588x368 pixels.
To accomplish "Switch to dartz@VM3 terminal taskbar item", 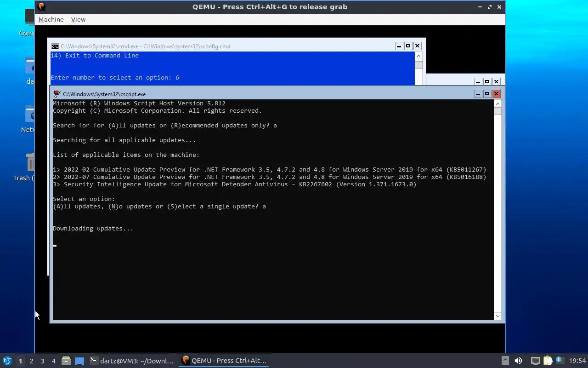I will (132, 361).
